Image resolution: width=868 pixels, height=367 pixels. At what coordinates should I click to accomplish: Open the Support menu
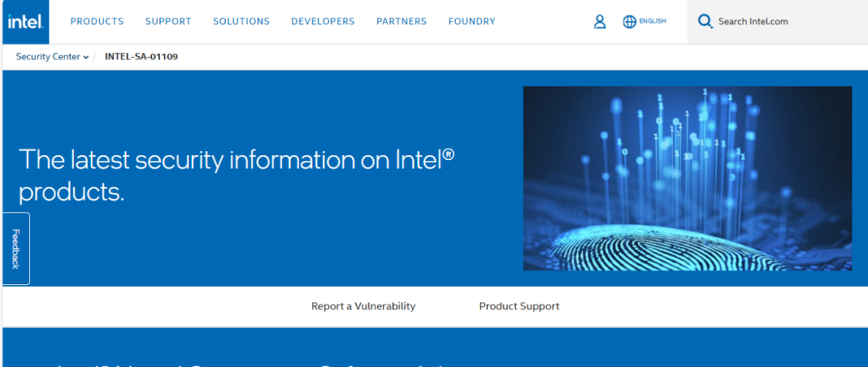(x=168, y=22)
